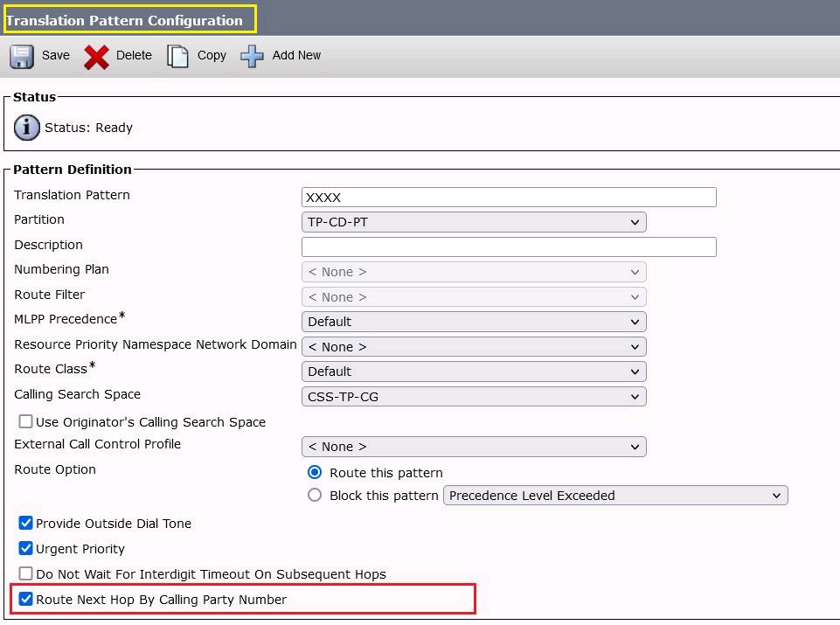Click the Add New plus icon
The width and height of the screenshot is (840, 625).
click(x=252, y=55)
